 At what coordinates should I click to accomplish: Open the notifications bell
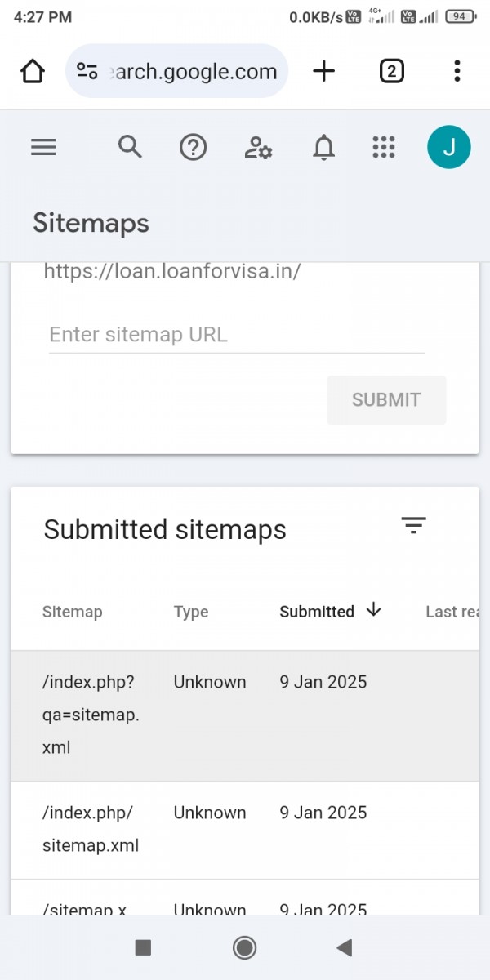[324, 147]
